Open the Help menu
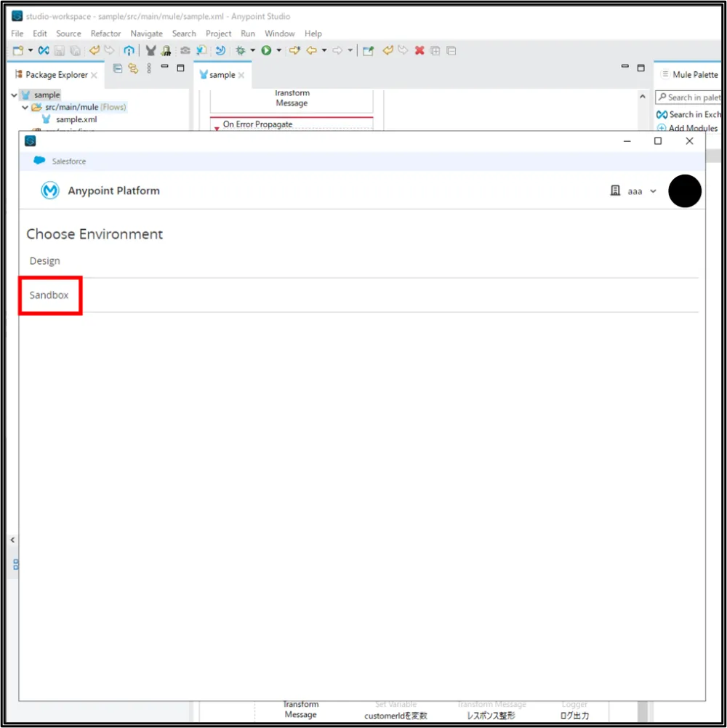Screen dimensions: 727x728 point(313,33)
